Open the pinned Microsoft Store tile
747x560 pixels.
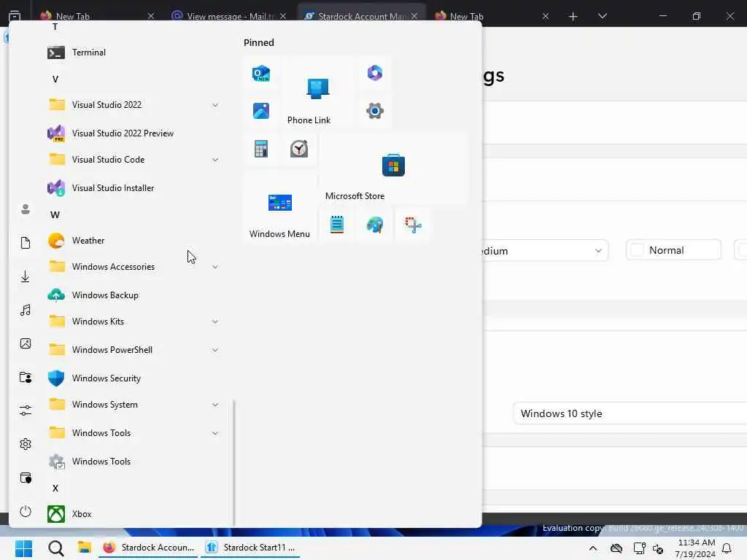coord(393,169)
